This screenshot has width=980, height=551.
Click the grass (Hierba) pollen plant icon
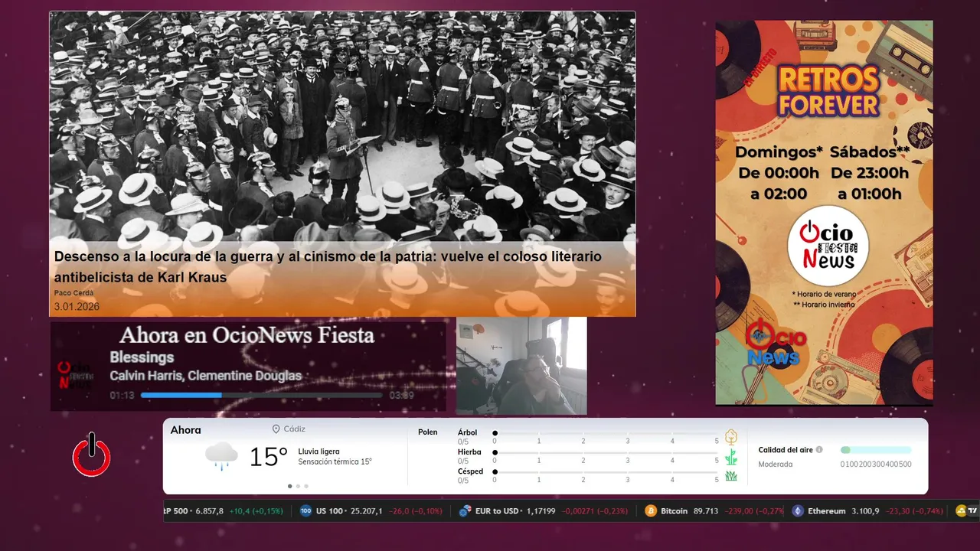[731, 457]
